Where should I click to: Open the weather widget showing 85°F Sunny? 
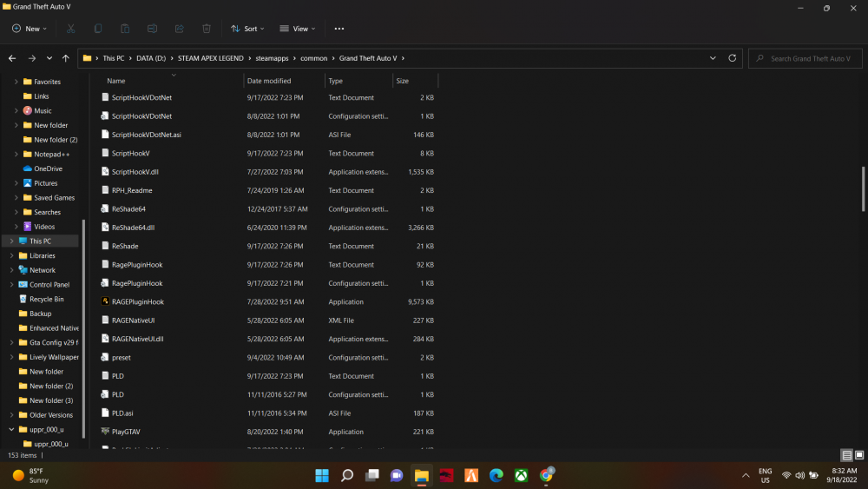coord(31,475)
